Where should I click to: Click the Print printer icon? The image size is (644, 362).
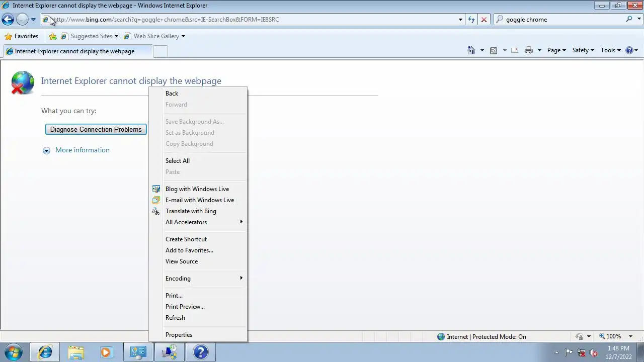point(528,50)
